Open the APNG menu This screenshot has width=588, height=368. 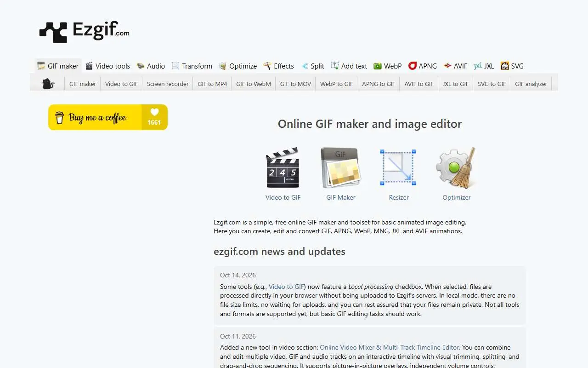tap(423, 66)
